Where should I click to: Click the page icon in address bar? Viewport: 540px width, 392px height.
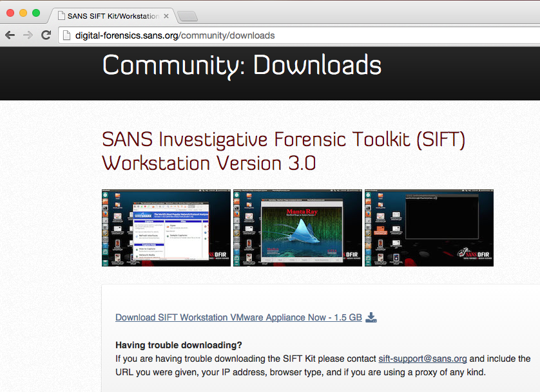pos(66,35)
